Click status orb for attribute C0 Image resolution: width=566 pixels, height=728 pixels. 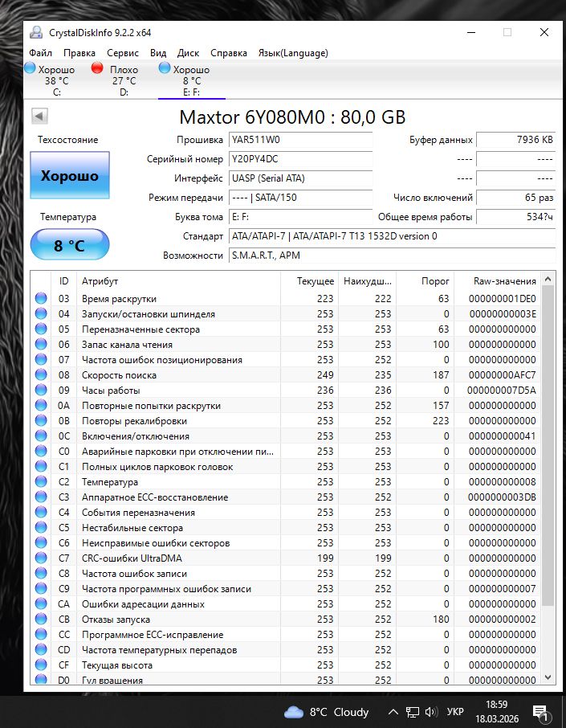[x=41, y=452]
